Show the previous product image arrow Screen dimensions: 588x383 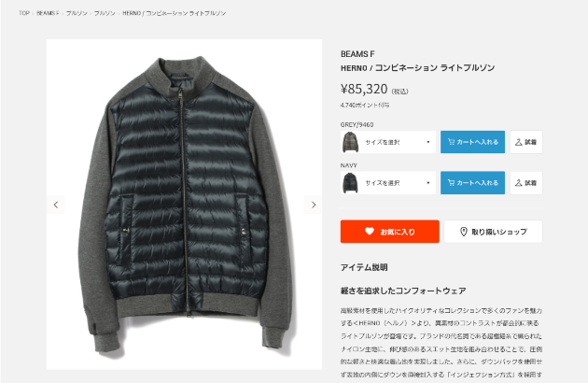pos(56,205)
